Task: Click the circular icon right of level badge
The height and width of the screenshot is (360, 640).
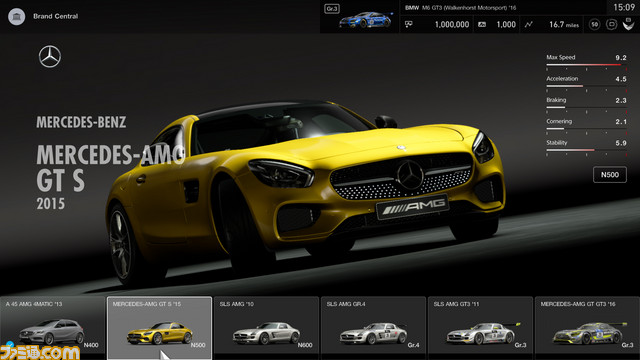Action: [611, 24]
